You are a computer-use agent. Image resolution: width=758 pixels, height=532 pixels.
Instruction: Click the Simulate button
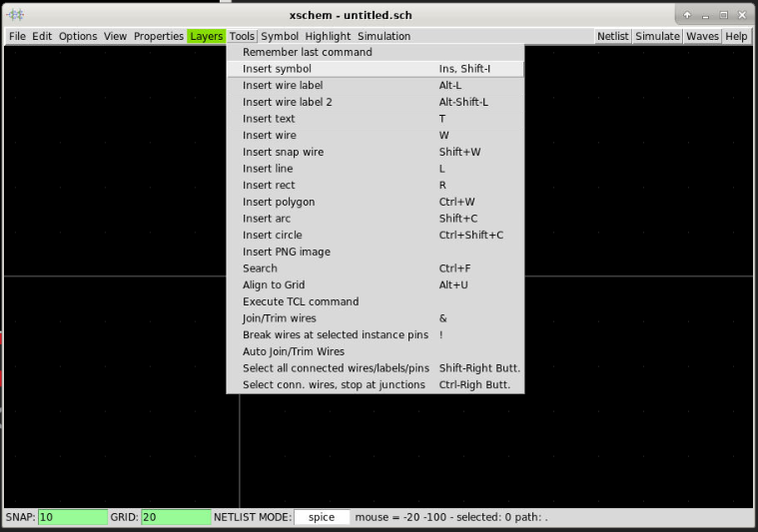(657, 36)
